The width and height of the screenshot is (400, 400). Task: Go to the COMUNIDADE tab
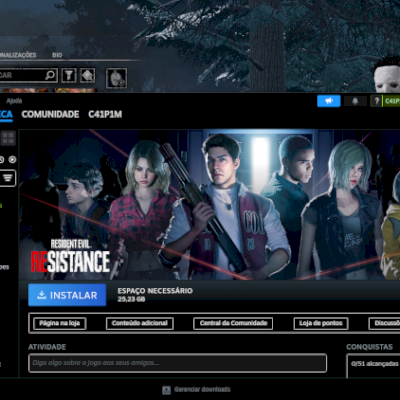click(x=50, y=114)
